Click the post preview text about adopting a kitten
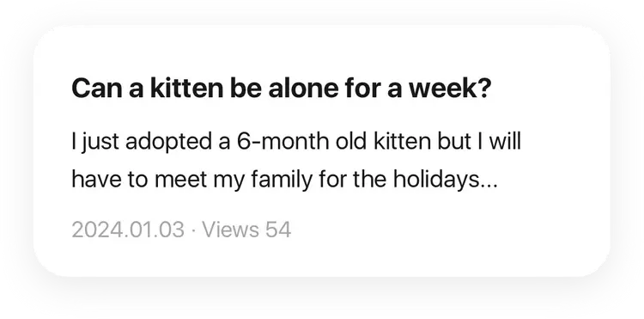The image size is (644, 319). 296,160
